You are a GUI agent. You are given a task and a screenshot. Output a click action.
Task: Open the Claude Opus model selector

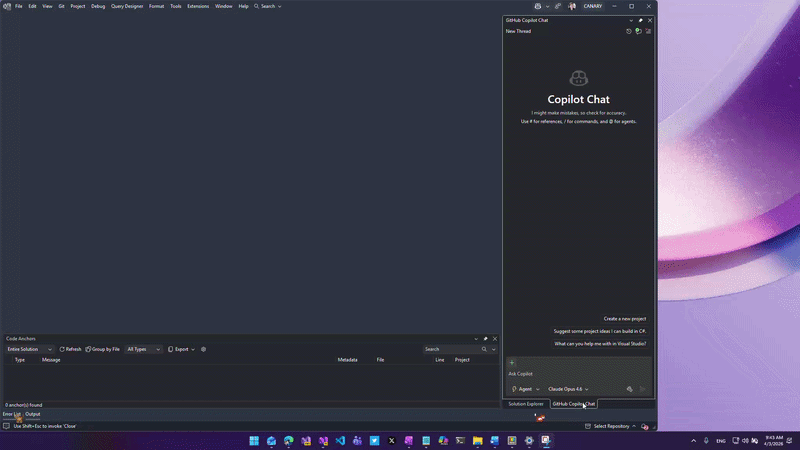(568, 389)
